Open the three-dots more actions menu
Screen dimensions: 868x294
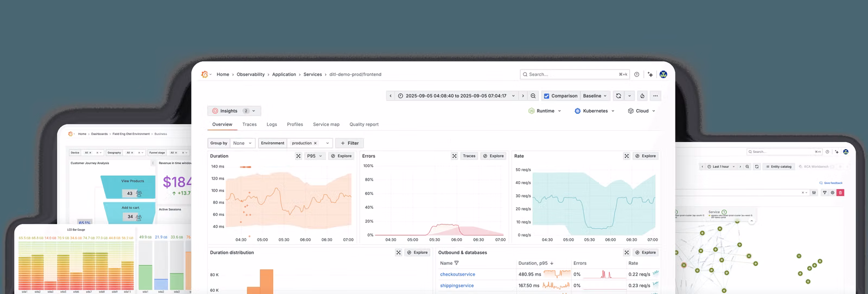(x=655, y=96)
